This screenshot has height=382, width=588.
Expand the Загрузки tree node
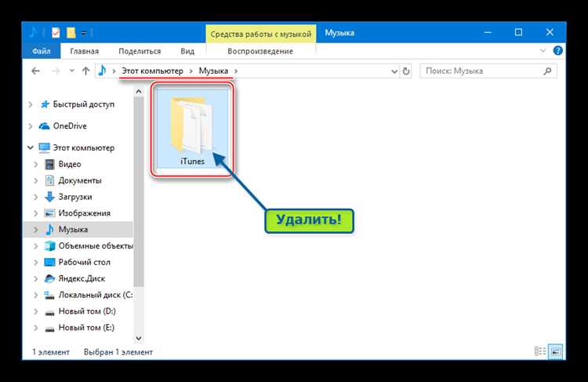tap(35, 197)
